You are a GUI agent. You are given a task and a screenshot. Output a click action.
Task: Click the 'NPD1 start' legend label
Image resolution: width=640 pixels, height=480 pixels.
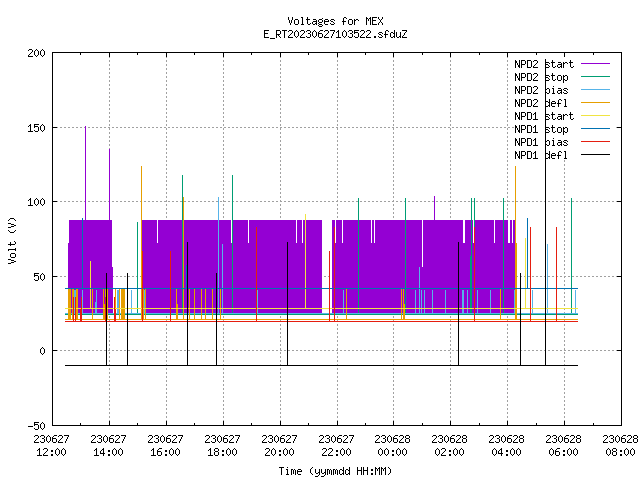544,116
